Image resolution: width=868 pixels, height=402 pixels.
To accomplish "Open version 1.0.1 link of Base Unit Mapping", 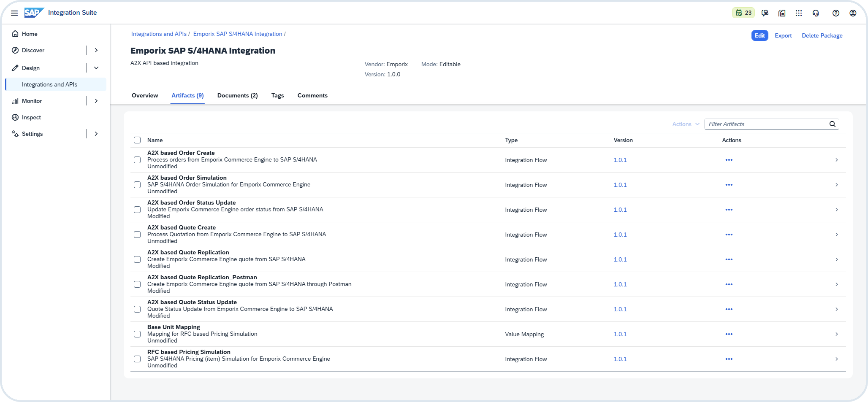I will point(620,334).
